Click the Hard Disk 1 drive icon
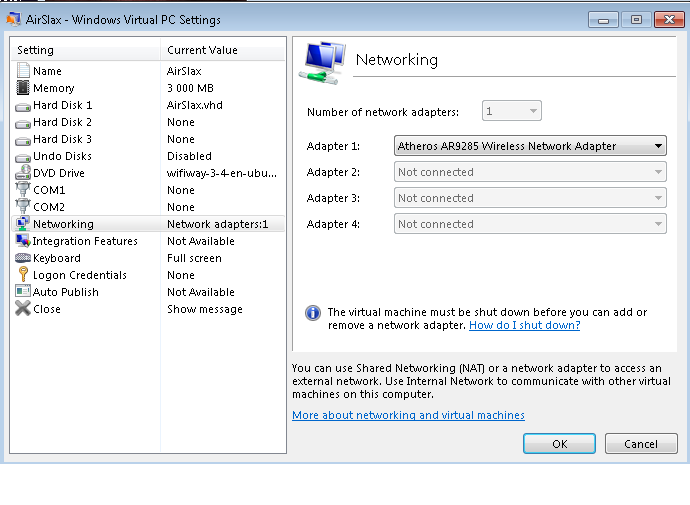The image size is (690, 505). tap(23, 106)
